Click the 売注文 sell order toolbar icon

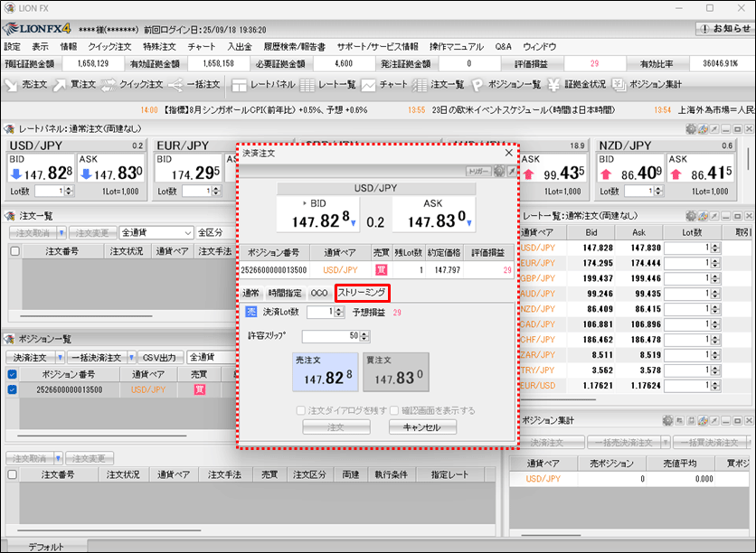[25, 84]
